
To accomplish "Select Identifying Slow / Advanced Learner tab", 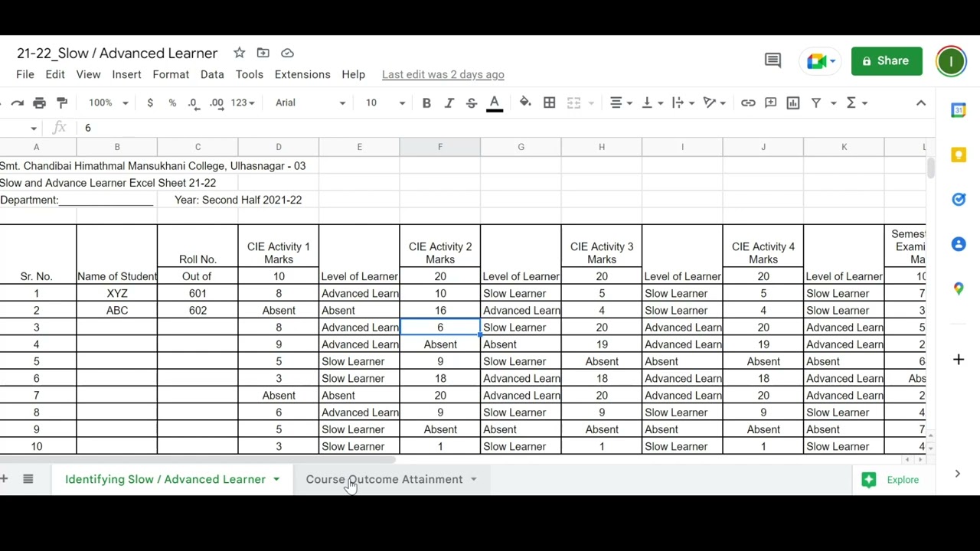I will pyautogui.click(x=165, y=479).
